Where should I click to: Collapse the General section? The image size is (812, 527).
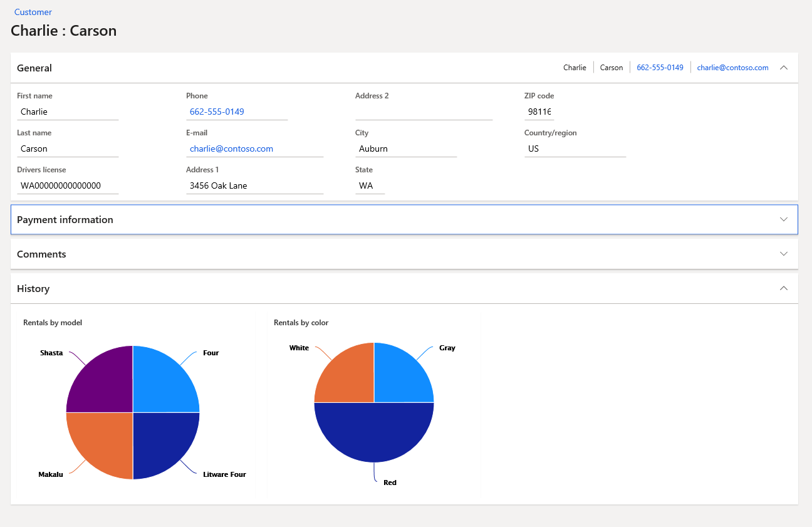click(784, 67)
